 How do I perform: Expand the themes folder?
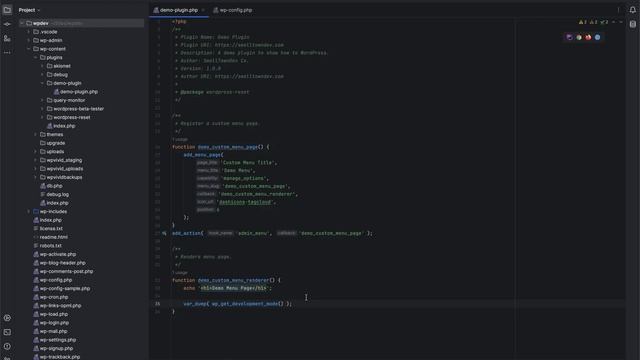(x=36, y=135)
